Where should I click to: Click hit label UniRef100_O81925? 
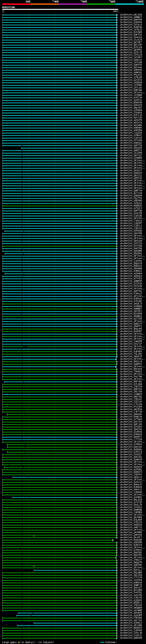pos(131,148)
